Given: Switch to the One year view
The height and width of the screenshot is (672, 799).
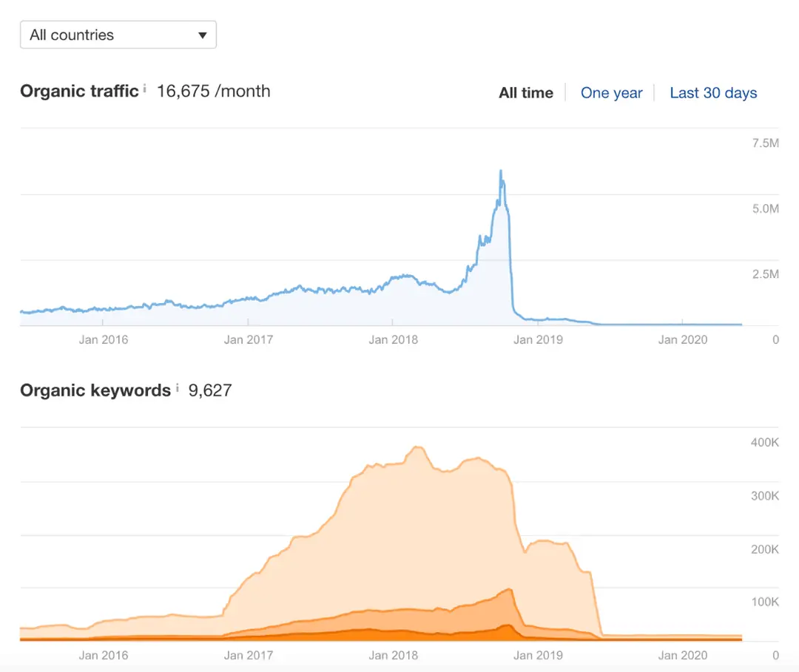Looking at the screenshot, I should pyautogui.click(x=611, y=93).
